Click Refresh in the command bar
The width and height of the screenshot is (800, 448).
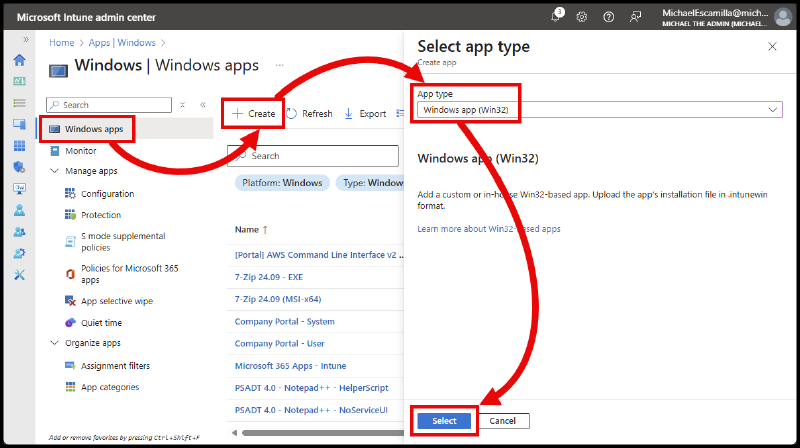click(x=310, y=114)
